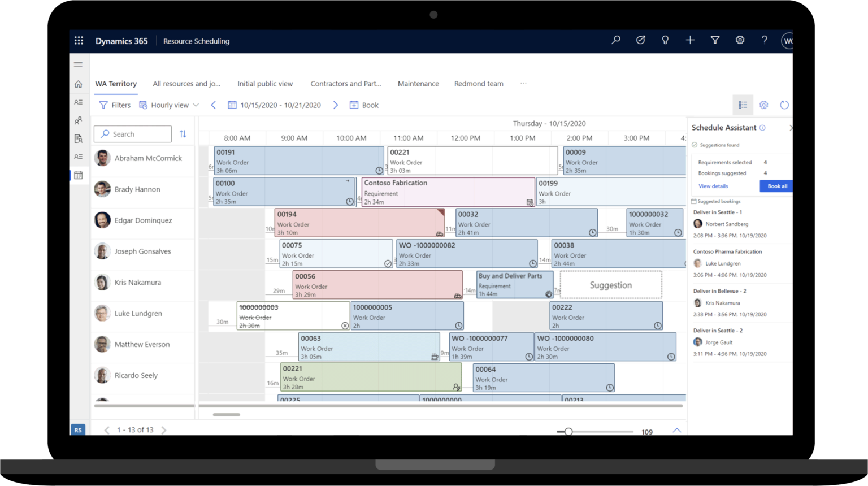
Task: Open the ellipsis for more territory tabs
Action: 523,83
